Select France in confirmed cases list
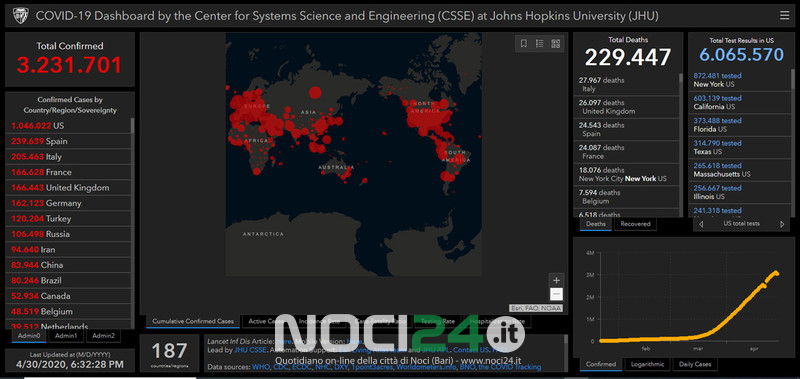Viewport: 800px width, 379px height. [68, 172]
